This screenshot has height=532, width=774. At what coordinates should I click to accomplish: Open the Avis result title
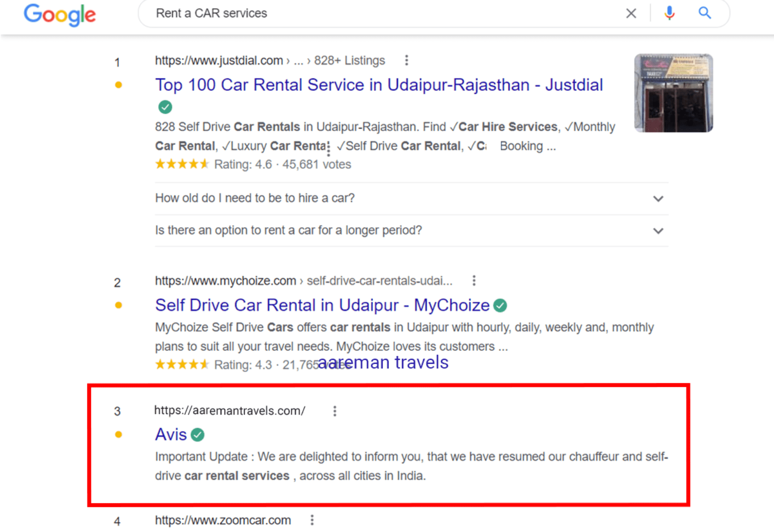point(171,435)
